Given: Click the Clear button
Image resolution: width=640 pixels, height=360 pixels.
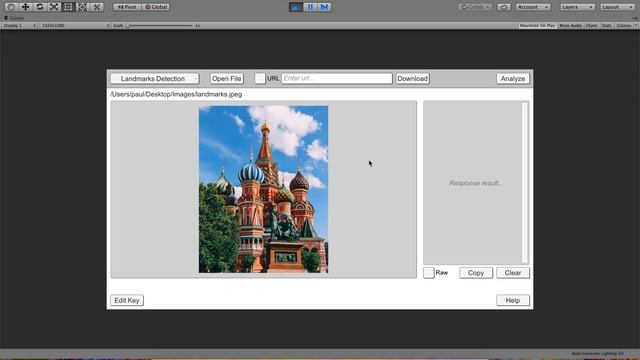Looking at the screenshot, I should tap(513, 273).
